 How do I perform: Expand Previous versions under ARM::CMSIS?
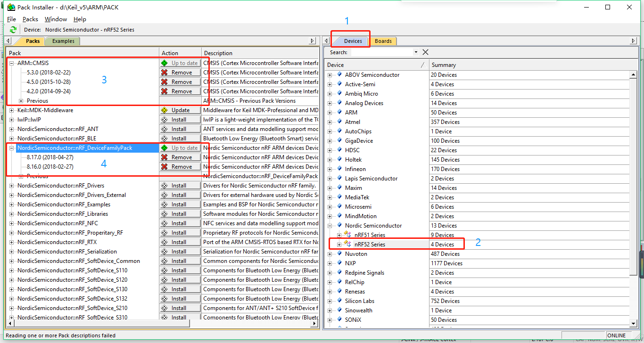tap(21, 101)
